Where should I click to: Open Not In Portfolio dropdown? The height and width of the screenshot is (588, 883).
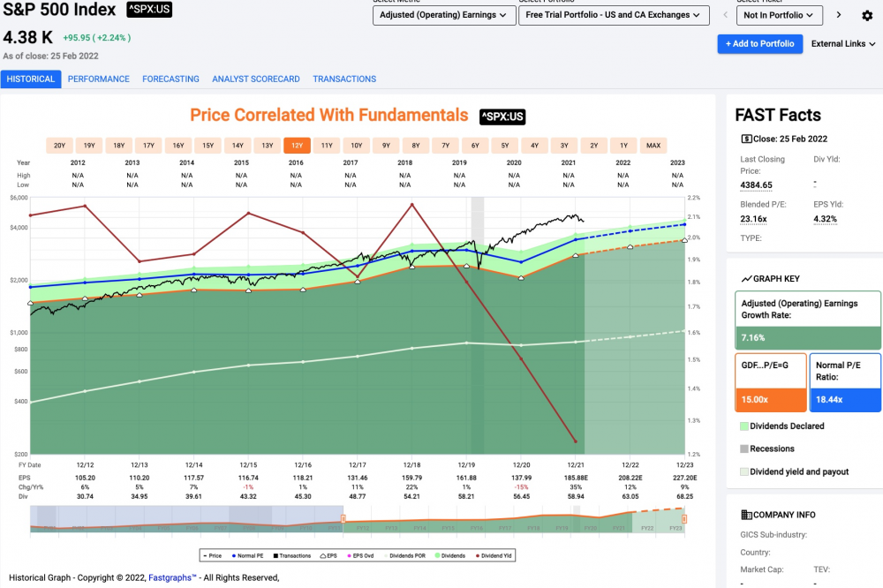coord(780,15)
